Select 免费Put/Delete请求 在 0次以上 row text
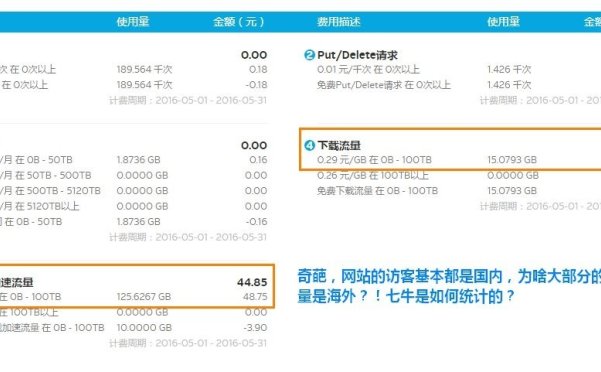This screenshot has height=372, width=601. [384, 85]
